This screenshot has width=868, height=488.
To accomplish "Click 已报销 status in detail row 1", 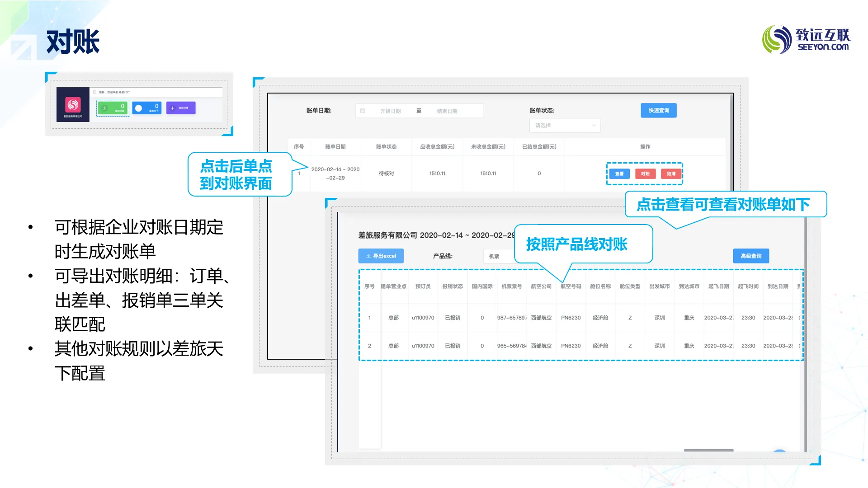I will [453, 318].
